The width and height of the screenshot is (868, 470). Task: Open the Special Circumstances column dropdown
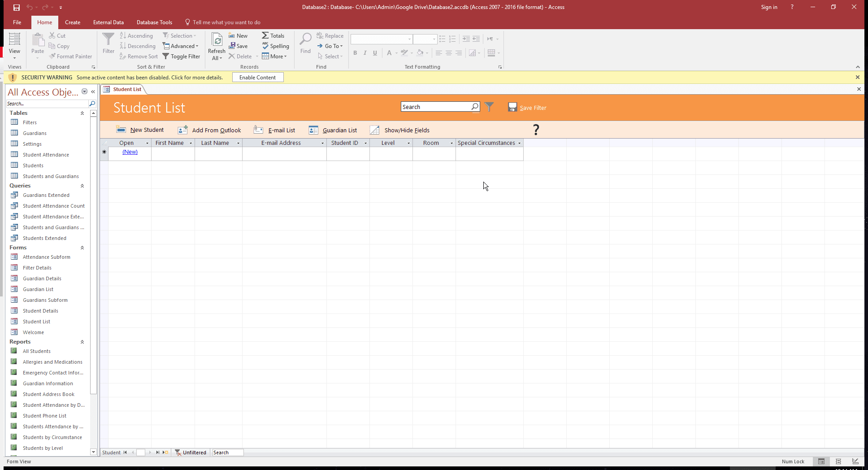point(519,143)
